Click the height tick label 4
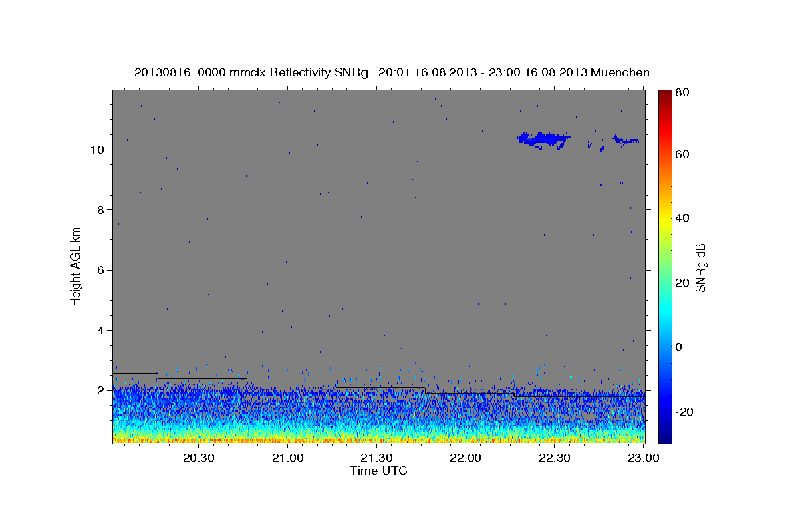Image resolution: width=798 pixels, height=532 pixels. [100, 330]
